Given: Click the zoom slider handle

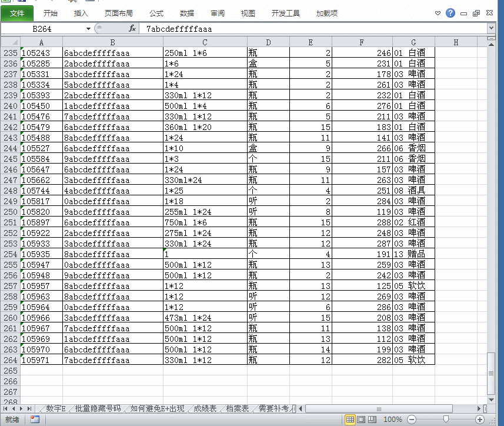Looking at the screenshot, I should pos(446,419).
